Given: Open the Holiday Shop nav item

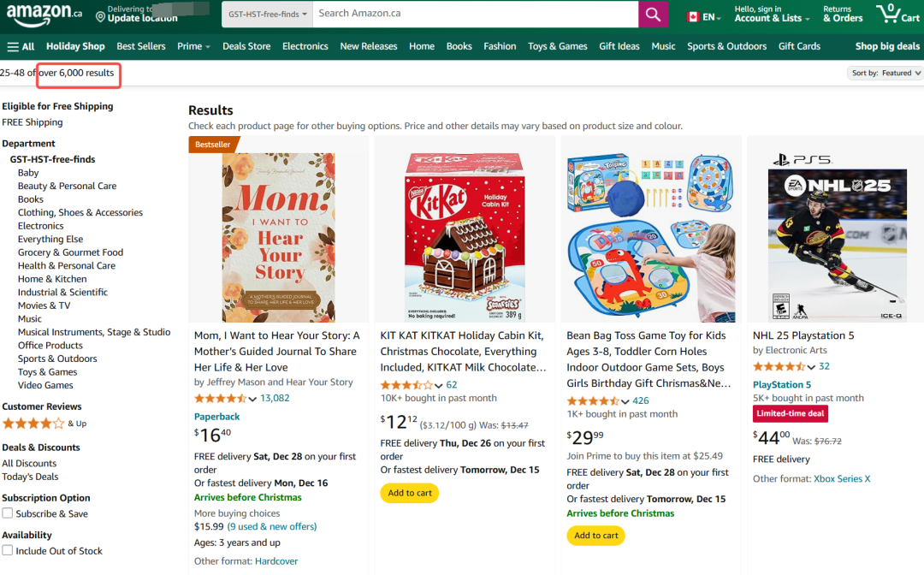Looking at the screenshot, I should [x=75, y=46].
